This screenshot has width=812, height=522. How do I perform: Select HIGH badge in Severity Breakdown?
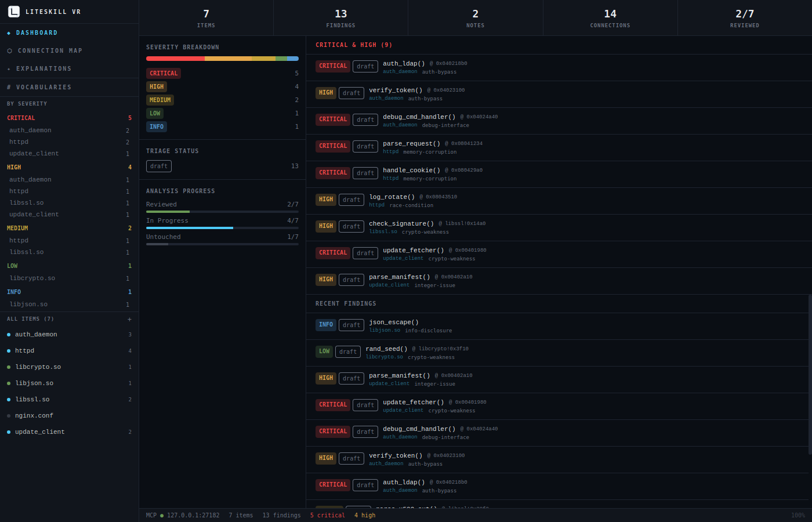pos(157,87)
